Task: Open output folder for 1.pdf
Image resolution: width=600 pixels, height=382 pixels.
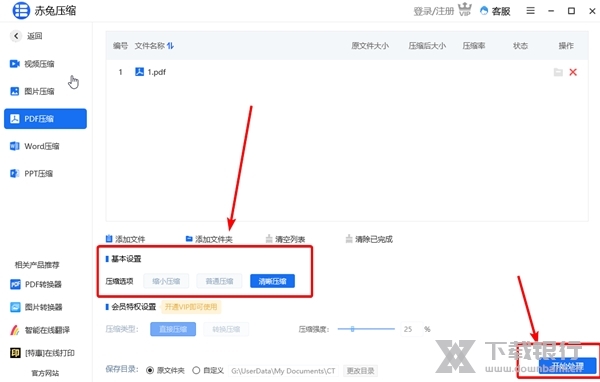Action: pos(558,72)
